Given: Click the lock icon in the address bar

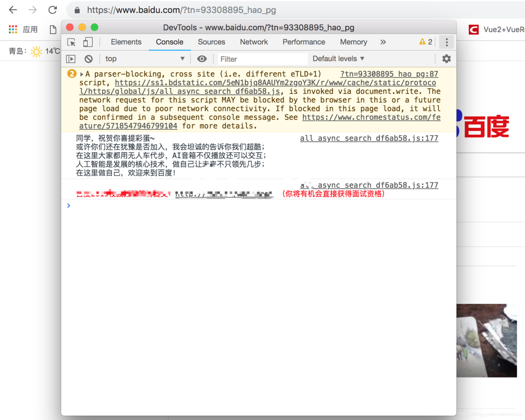Looking at the screenshot, I should pos(77,10).
